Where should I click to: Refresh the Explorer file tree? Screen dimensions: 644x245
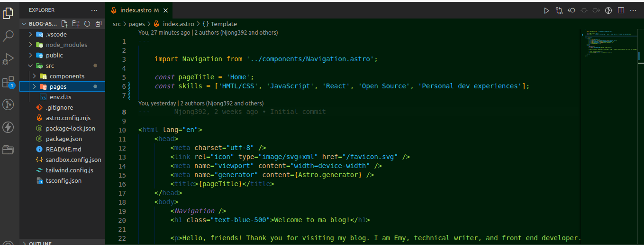tap(87, 24)
